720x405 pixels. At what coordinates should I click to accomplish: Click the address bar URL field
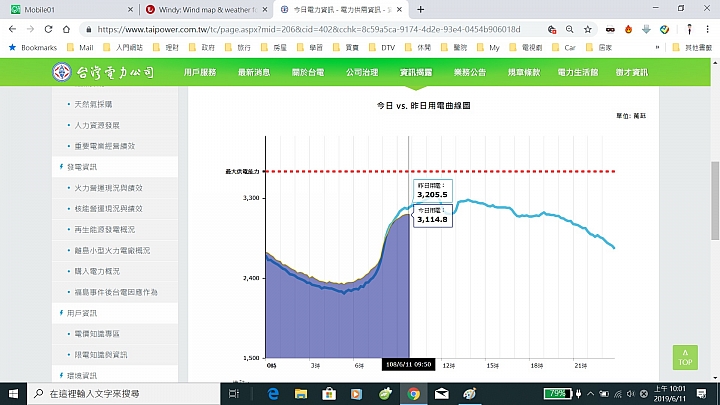[x=309, y=29]
